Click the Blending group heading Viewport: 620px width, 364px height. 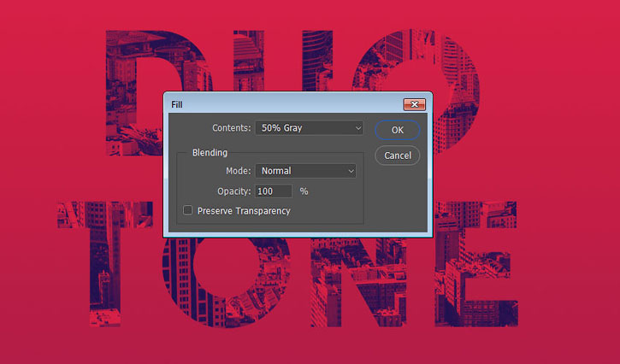(210, 152)
